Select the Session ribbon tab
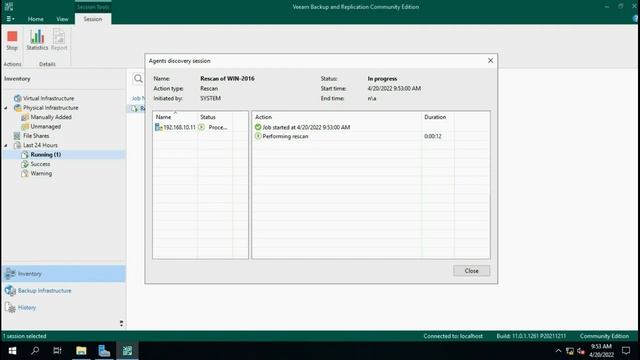 click(93, 19)
